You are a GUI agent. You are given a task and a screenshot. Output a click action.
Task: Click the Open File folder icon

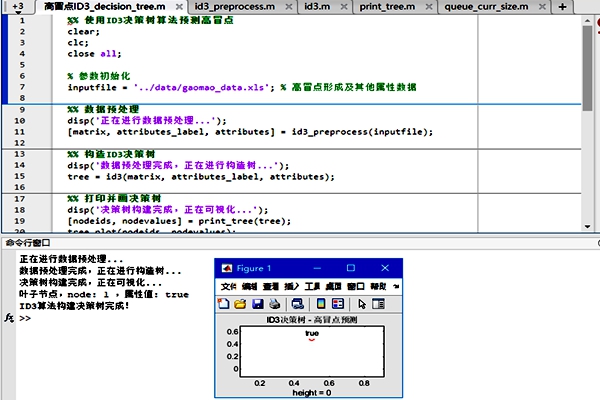(242, 303)
